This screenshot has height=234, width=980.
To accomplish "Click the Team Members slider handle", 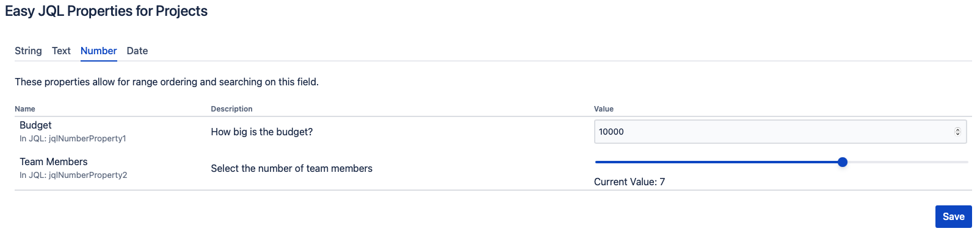I will pos(843,162).
